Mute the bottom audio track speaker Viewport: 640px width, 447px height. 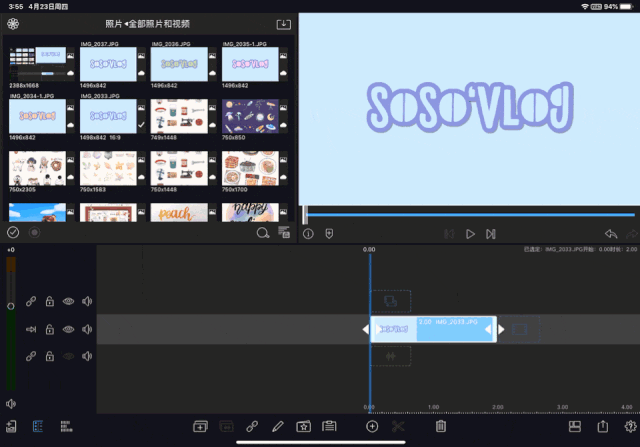[87, 356]
